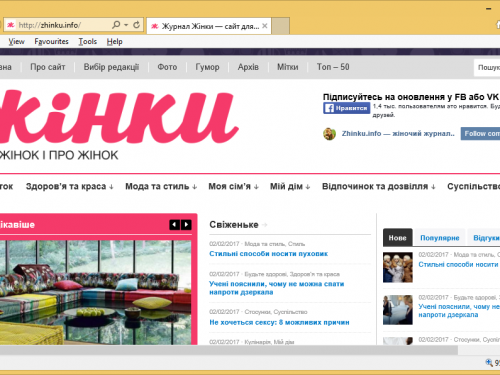The image size is (500, 375).
Task: Open a new blank tab
Action: point(281,26)
